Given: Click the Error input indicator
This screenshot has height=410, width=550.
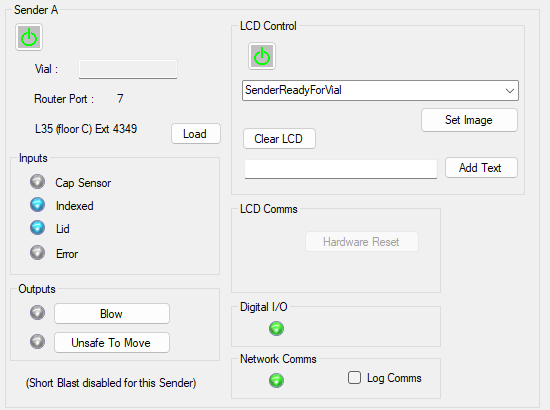Looking at the screenshot, I should coord(37,253).
